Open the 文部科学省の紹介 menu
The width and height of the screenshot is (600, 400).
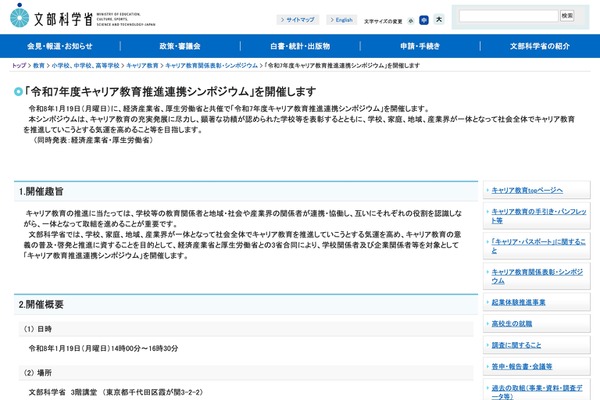(540, 46)
